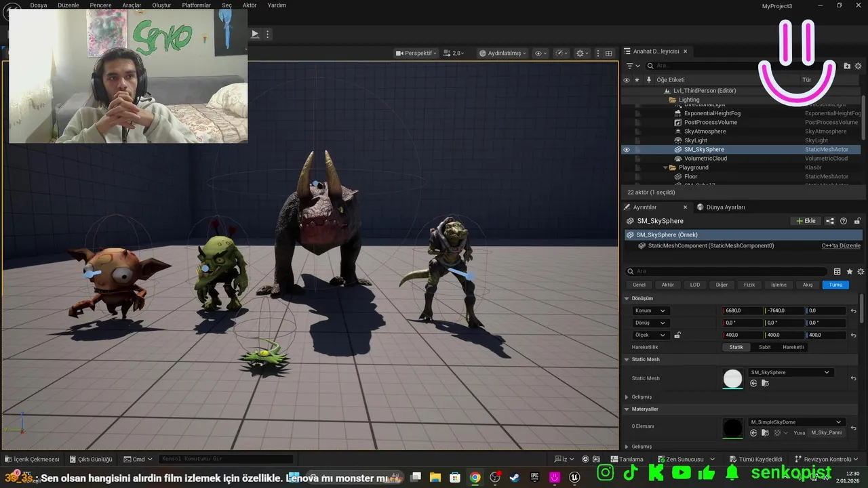
Task: Start playing the level with Play button
Action: tap(255, 34)
